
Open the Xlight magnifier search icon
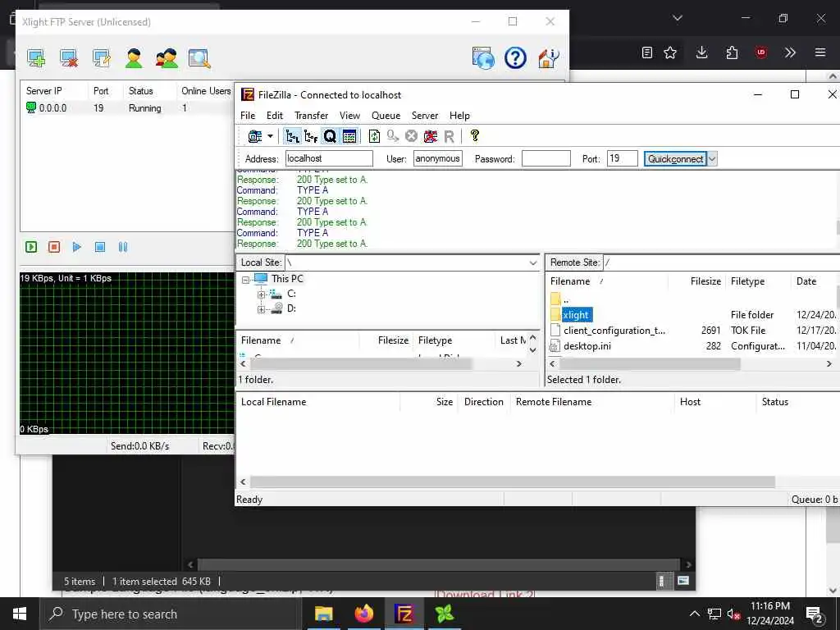point(199,58)
